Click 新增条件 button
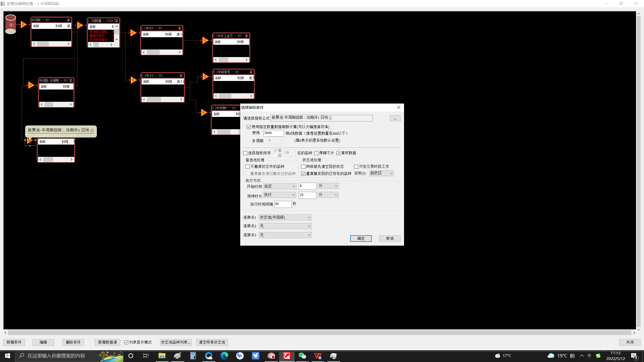This screenshot has height=362, width=644. pyautogui.click(x=14, y=342)
